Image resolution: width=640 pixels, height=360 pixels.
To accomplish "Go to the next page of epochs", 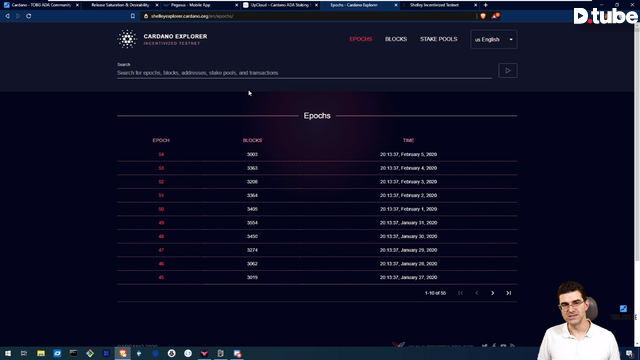I will coord(493,293).
